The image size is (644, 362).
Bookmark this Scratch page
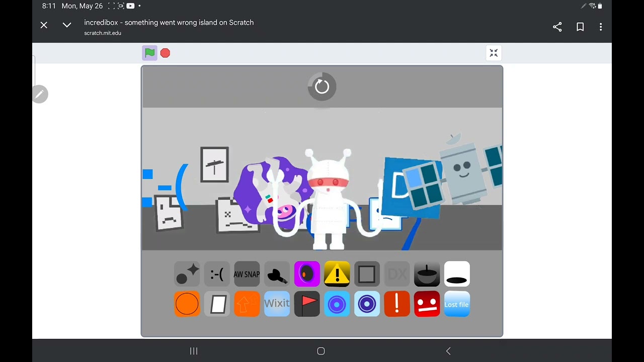pyautogui.click(x=580, y=27)
